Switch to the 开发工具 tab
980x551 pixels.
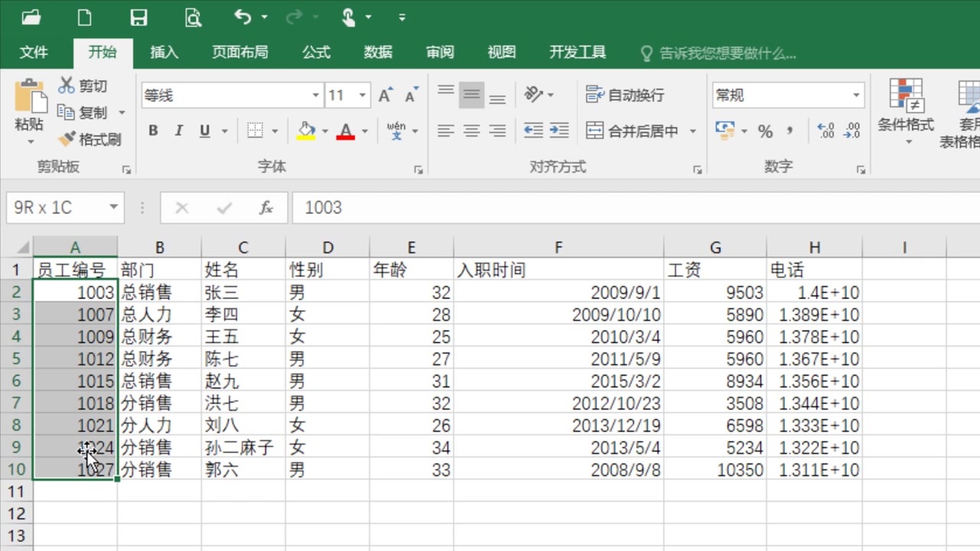(577, 52)
